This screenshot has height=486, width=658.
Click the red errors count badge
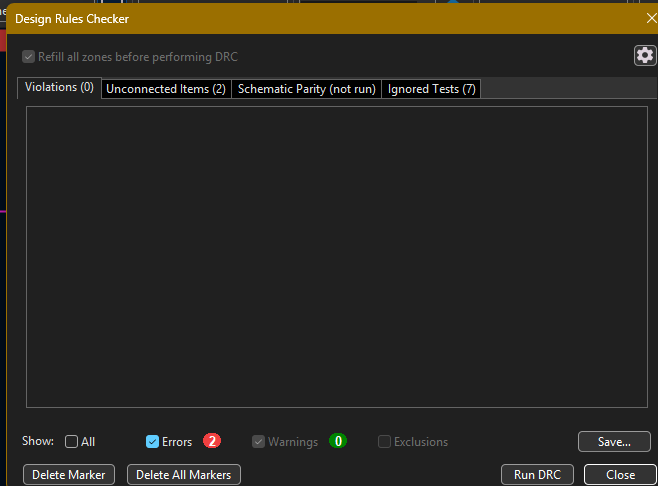point(212,441)
